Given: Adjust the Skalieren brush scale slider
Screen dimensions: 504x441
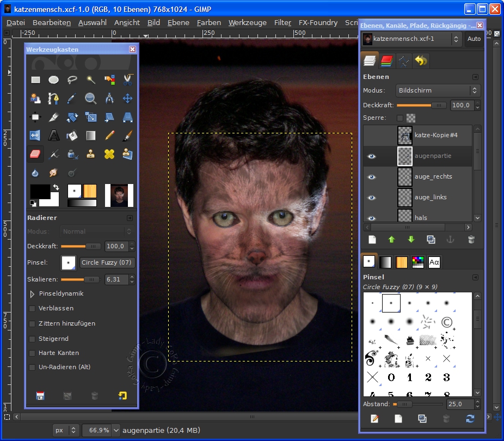Looking at the screenshot, I should (x=81, y=280).
